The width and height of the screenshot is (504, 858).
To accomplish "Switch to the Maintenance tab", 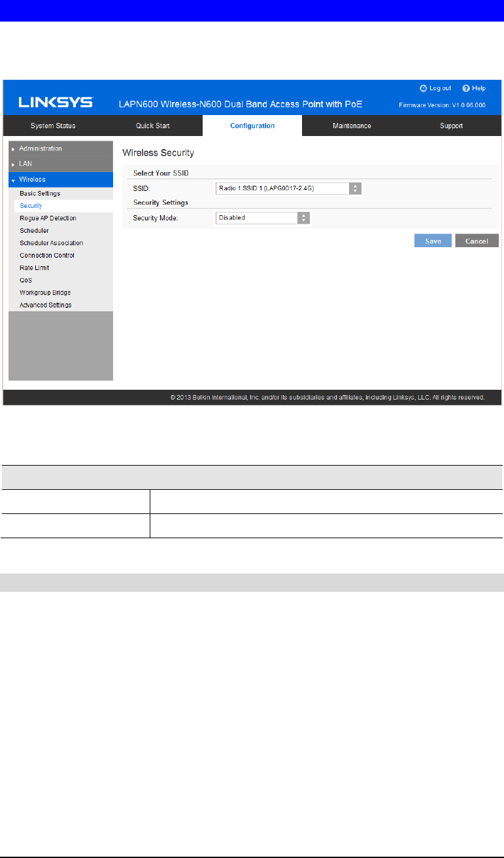I will 352,126.
